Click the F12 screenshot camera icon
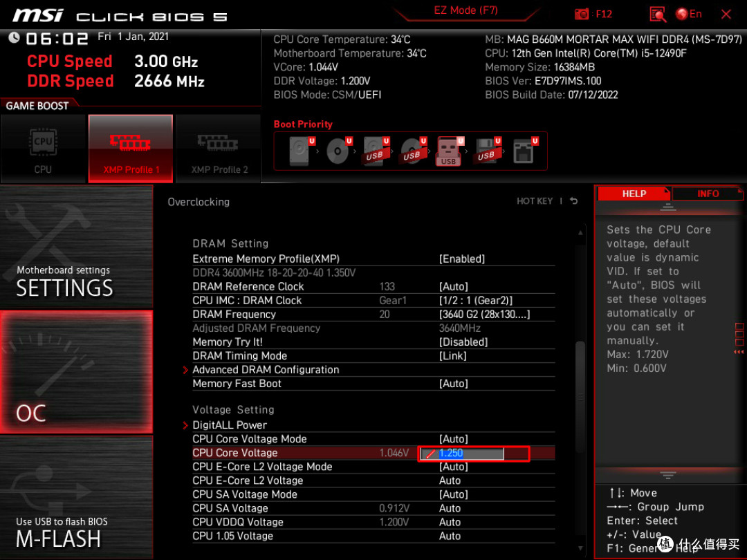This screenshot has height=560, width=747. click(581, 15)
